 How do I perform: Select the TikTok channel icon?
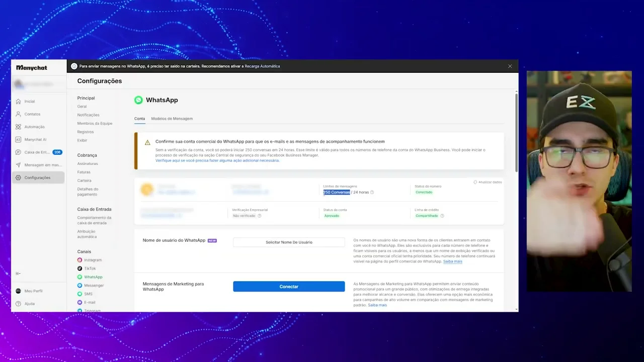click(79, 268)
